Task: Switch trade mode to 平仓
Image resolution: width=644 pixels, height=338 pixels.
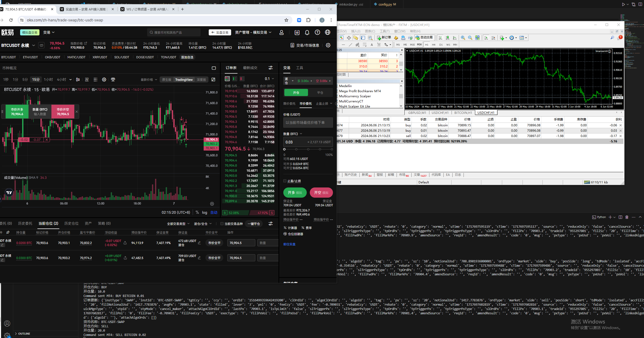Action: (x=320, y=93)
